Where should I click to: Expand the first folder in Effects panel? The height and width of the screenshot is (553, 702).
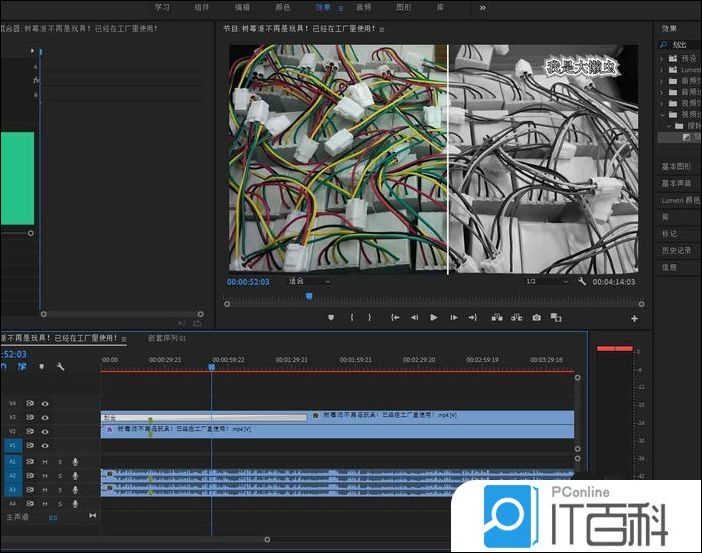(x=662, y=59)
